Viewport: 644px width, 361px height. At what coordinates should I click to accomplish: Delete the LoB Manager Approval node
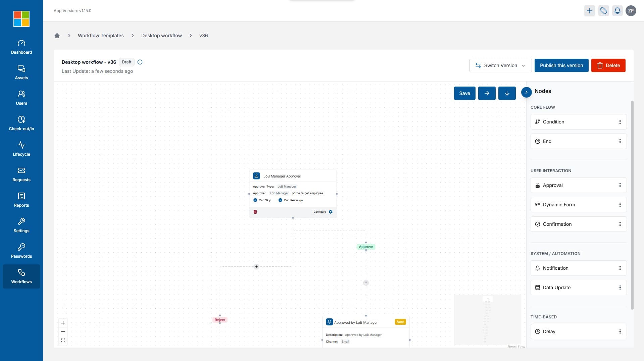(255, 212)
